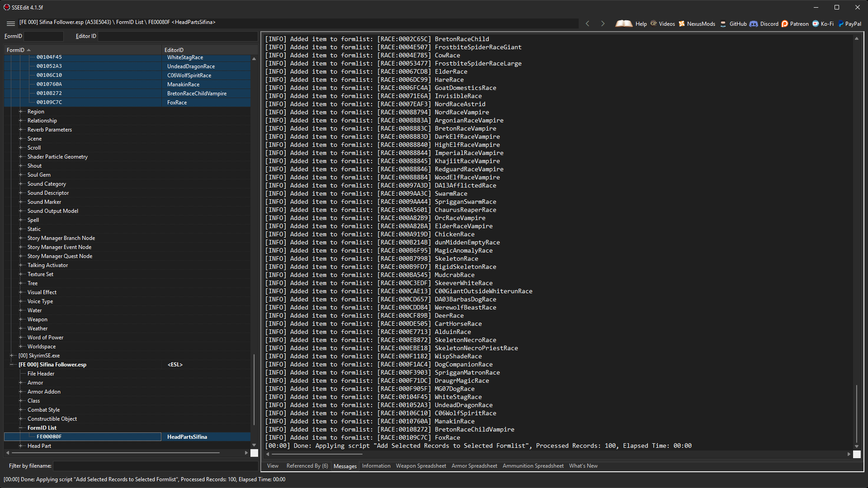Switch to the Information tab
Viewport: 868px width, 488px height.
click(376, 466)
